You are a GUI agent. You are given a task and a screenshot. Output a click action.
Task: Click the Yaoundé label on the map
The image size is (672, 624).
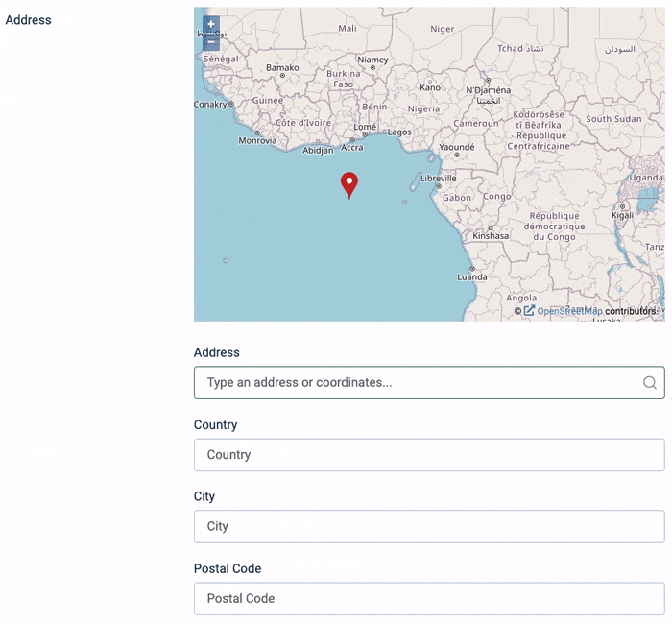pos(457,147)
